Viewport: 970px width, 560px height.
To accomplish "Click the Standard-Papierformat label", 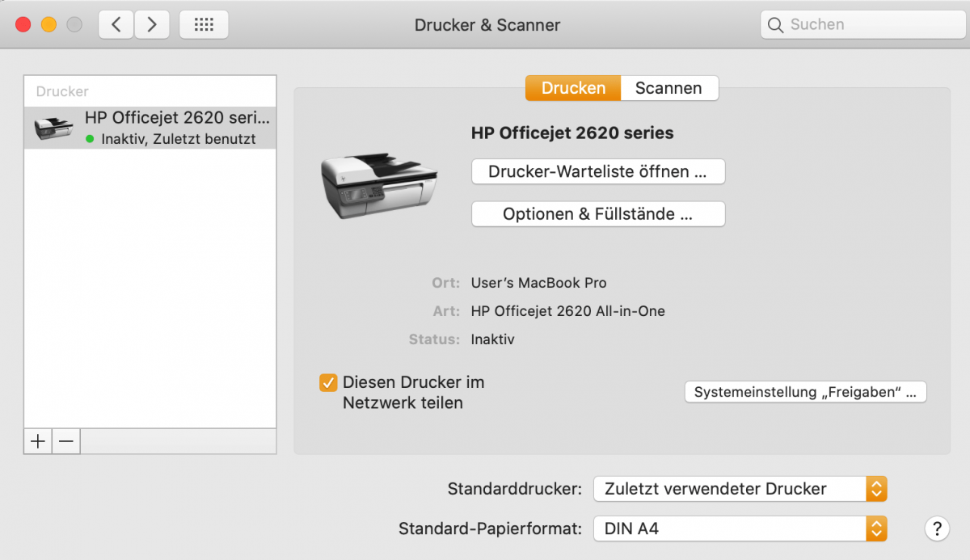I will (x=491, y=529).
